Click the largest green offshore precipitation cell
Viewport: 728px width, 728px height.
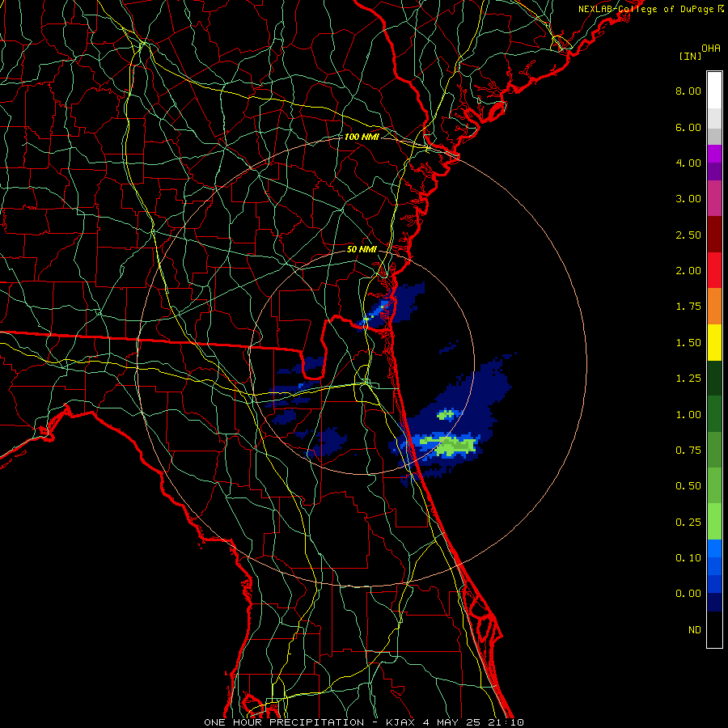(x=448, y=445)
